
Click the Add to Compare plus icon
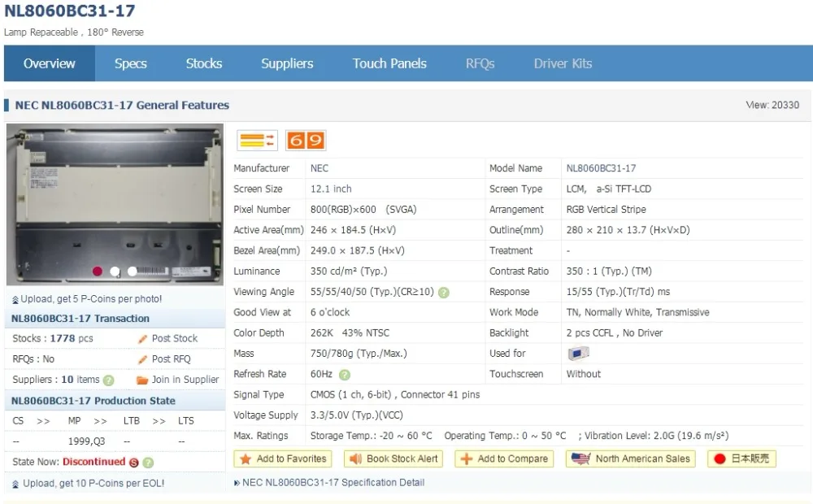tap(467, 459)
